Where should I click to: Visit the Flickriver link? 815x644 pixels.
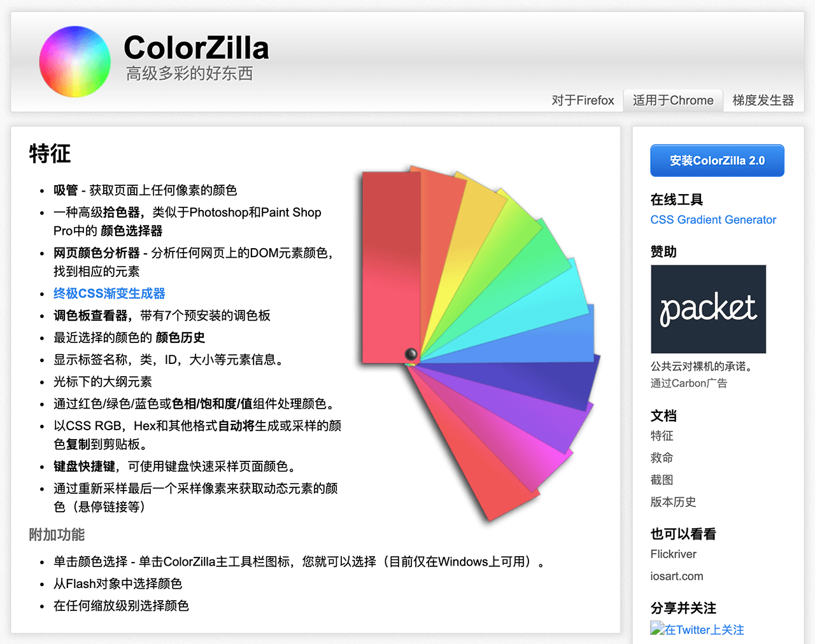click(673, 554)
